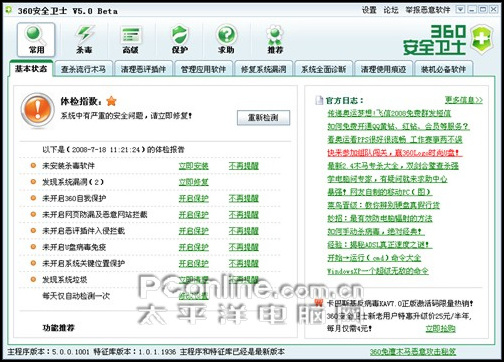504x362 pixels.
Task: Switch to 清理使用痕迹 tab
Action: pos(383,69)
